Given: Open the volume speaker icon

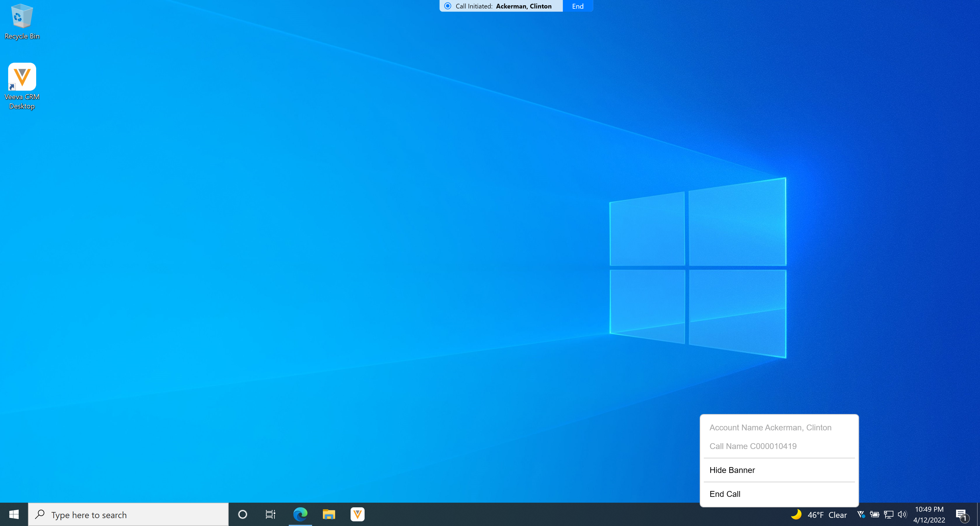Looking at the screenshot, I should coord(902,515).
